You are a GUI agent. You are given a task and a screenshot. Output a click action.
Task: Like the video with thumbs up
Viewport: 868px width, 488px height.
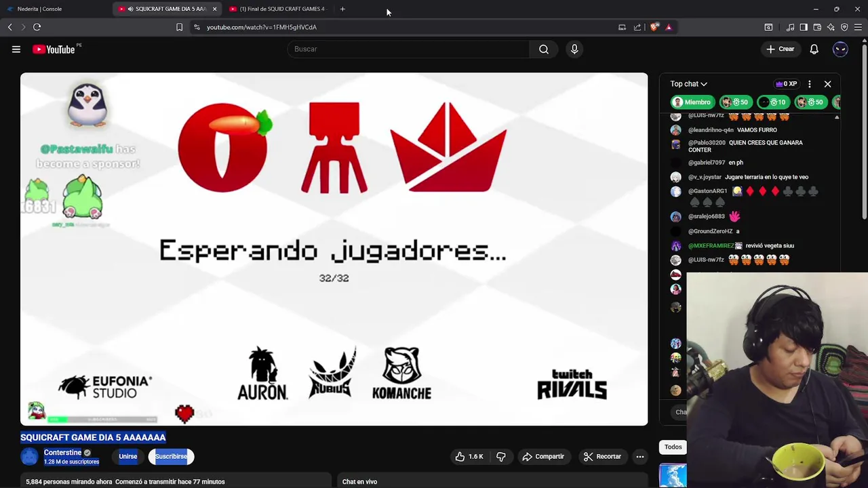(469, 456)
